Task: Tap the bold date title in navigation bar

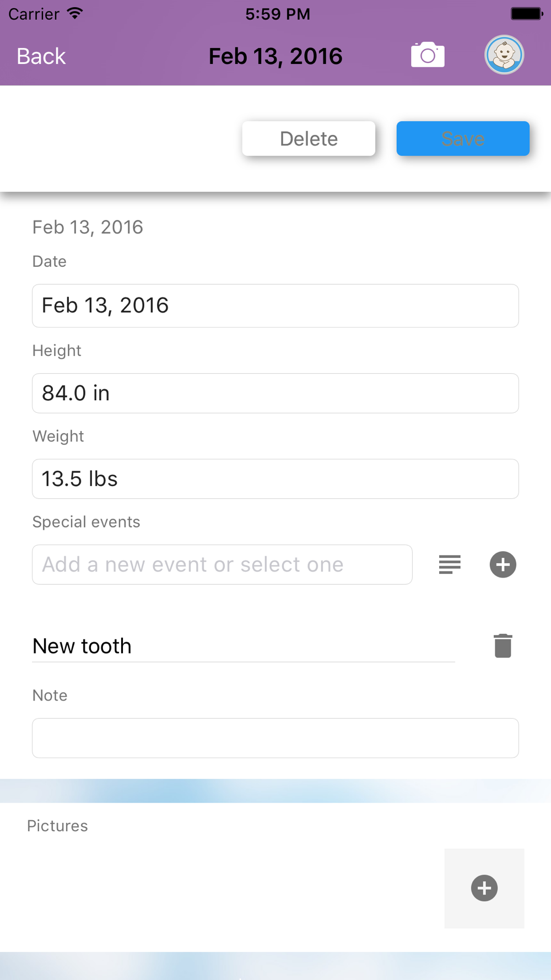Action: 275,56
